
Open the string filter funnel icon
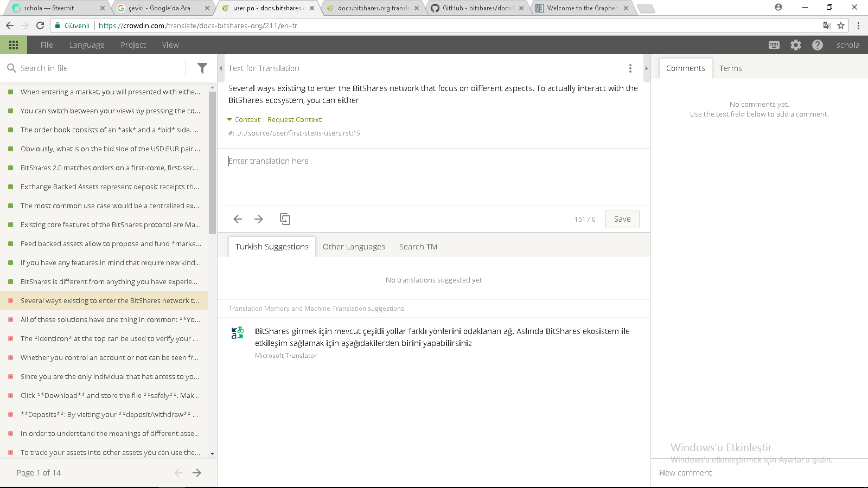coord(202,68)
